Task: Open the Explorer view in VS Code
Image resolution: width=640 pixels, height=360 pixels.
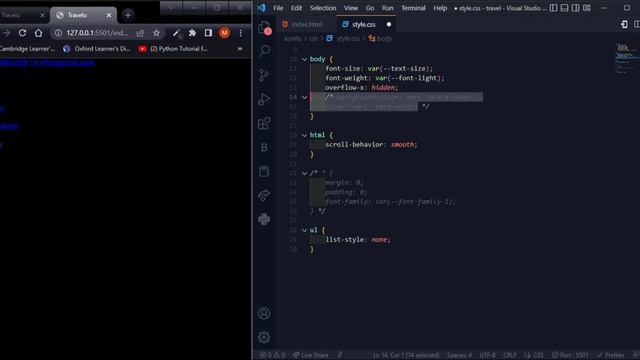Action: pos(264,28)
